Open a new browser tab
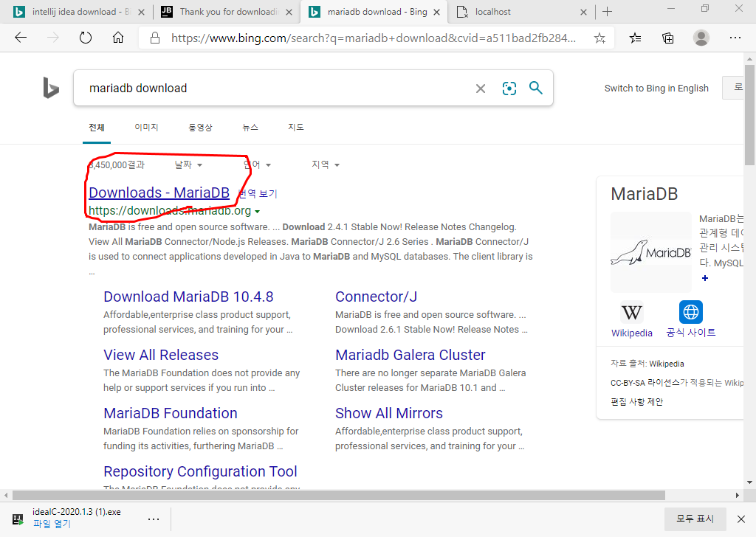The width and height of the screenshot is (756, 537). click(607, 12)
